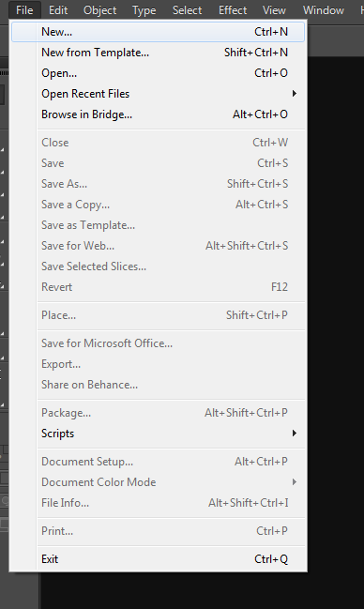Open the Select menu
The image size is (364, 609).
pos(188,9)
